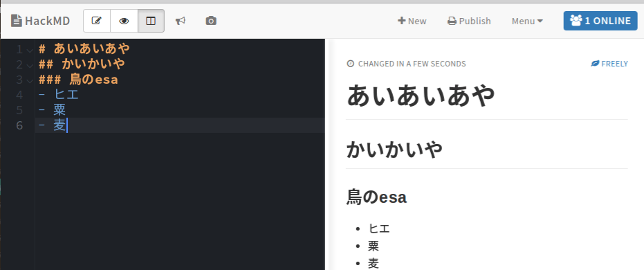The image size is (644, 270).
Task: Click the HackMD logo
Action: (40, 21)
